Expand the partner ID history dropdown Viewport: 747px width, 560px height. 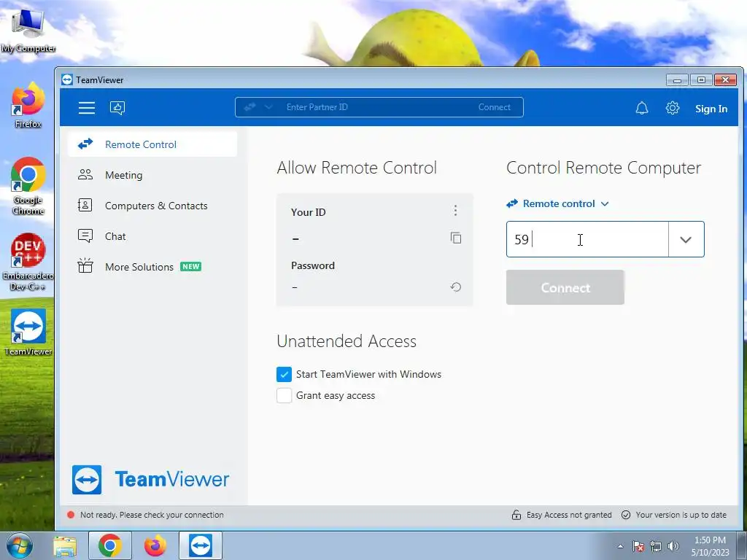(686, 239)
